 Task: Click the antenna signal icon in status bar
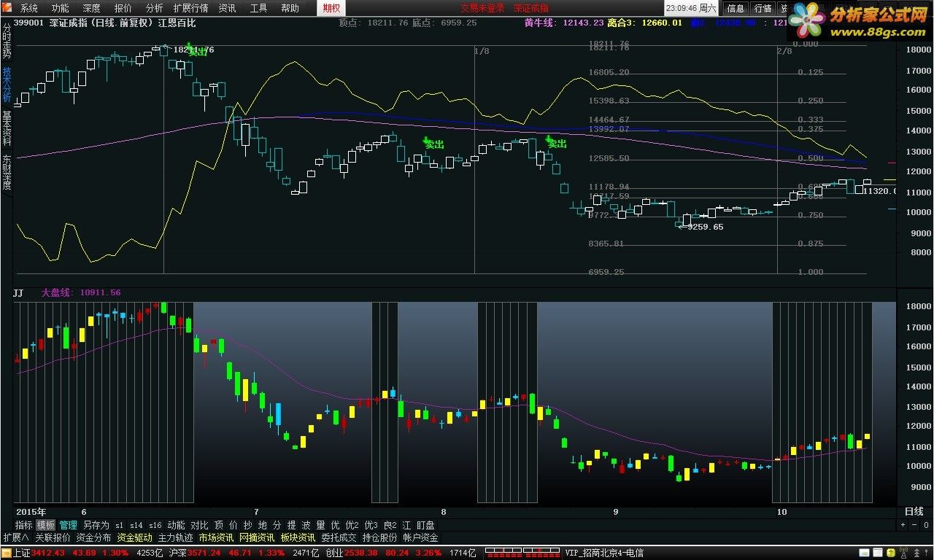click(x=904, y=553)
